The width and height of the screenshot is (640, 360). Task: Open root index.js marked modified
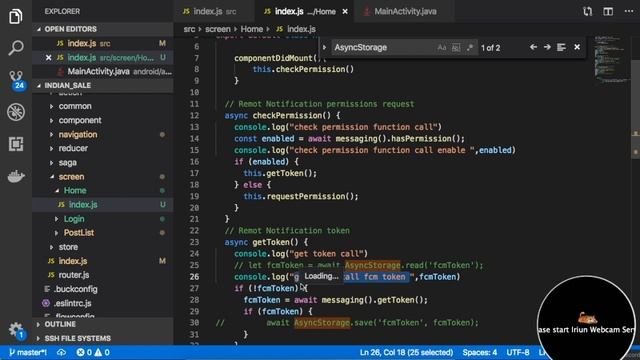103,261
